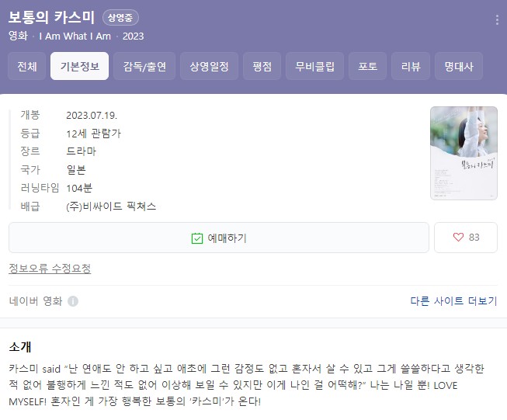Click the green calendar booking icon
Image resolution: width=507 pixels, height=420 pixels.
(197, 238)
